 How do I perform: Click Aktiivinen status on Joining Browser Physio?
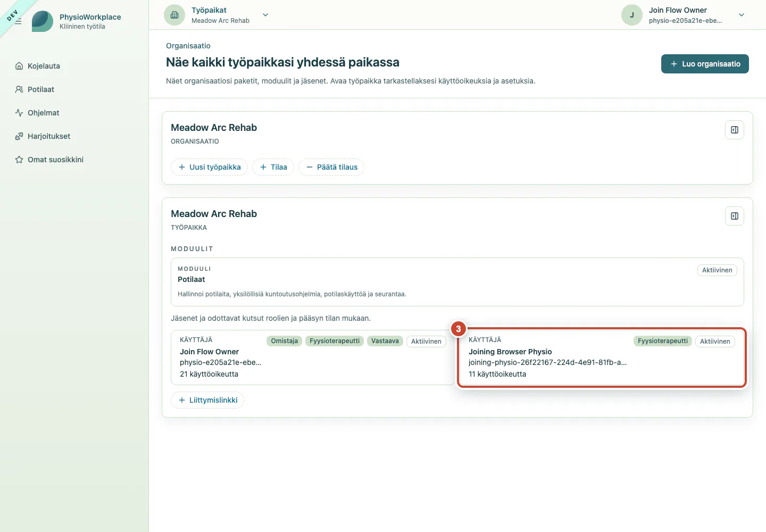click(x=715, y=342)
